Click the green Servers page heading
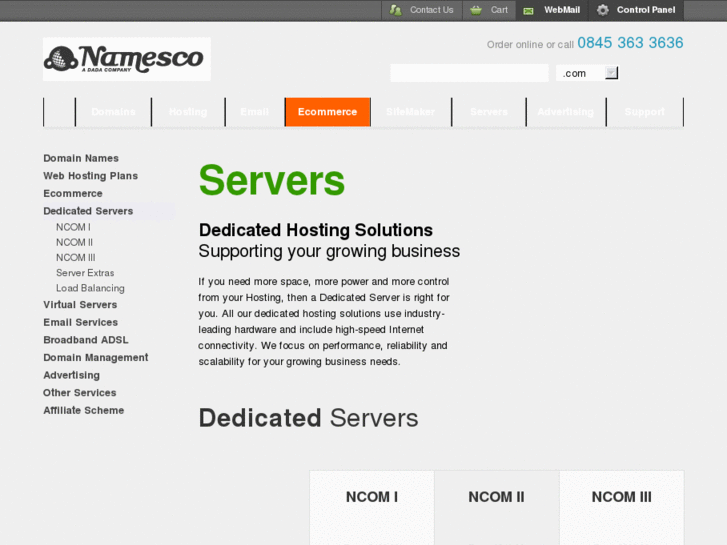The width and height of the screenshot is (727, 545). tap(272, 180)
